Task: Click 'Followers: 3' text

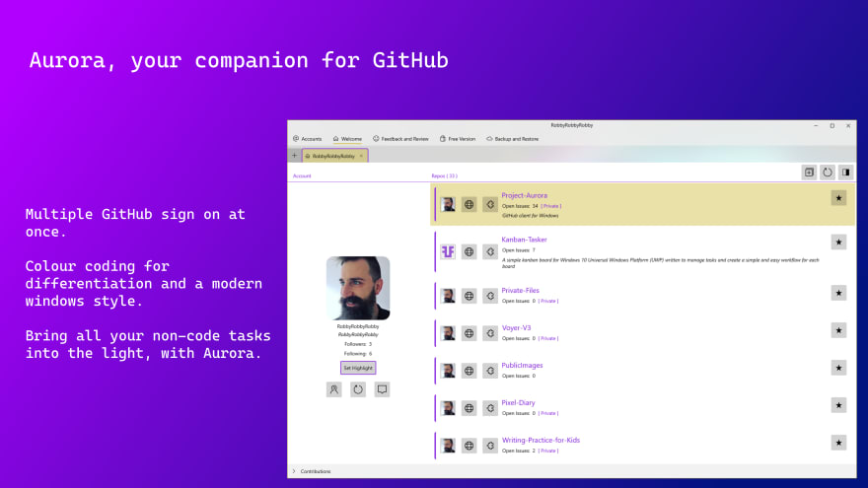Action: coord(358,344)
